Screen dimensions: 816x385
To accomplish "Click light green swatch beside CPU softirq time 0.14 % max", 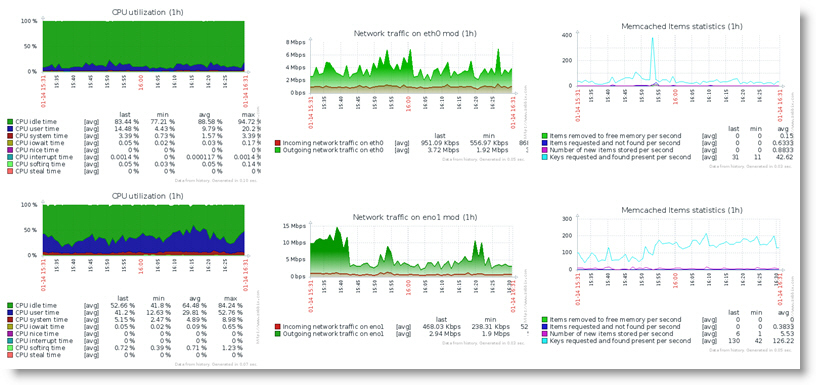I will (10, 164).
